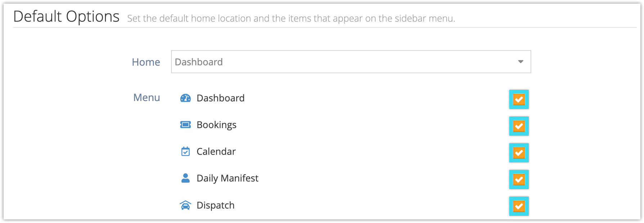Click the Menu section label

coord(147,97)
